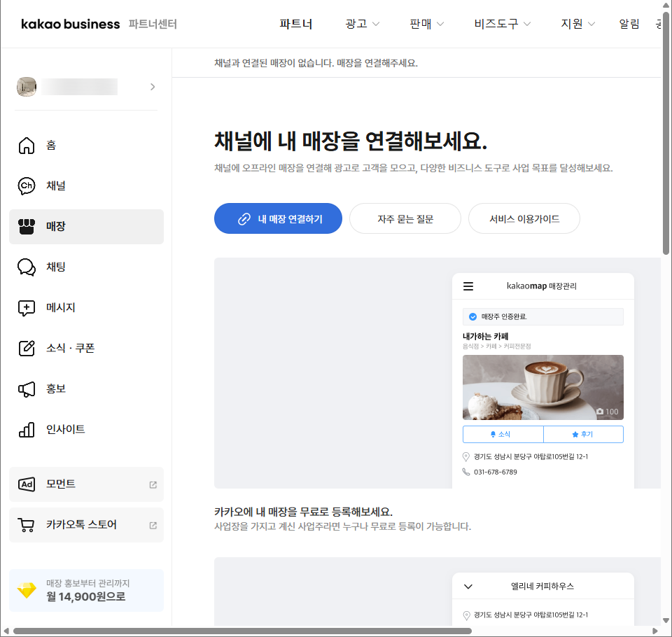This screenshot has width=672, height=637.
Task: Click the 후기 tab in kakaomap preview
Action: (x=583, y=434)
